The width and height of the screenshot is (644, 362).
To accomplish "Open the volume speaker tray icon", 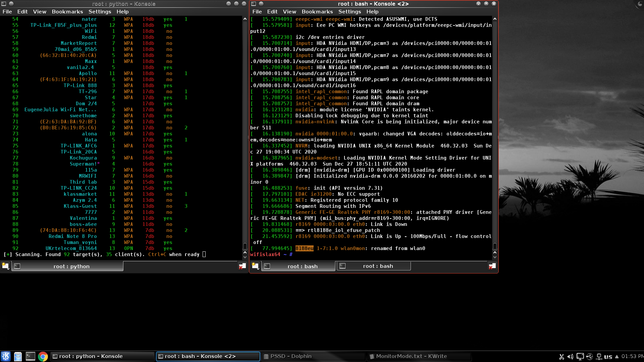I will (x=570, y=357).
